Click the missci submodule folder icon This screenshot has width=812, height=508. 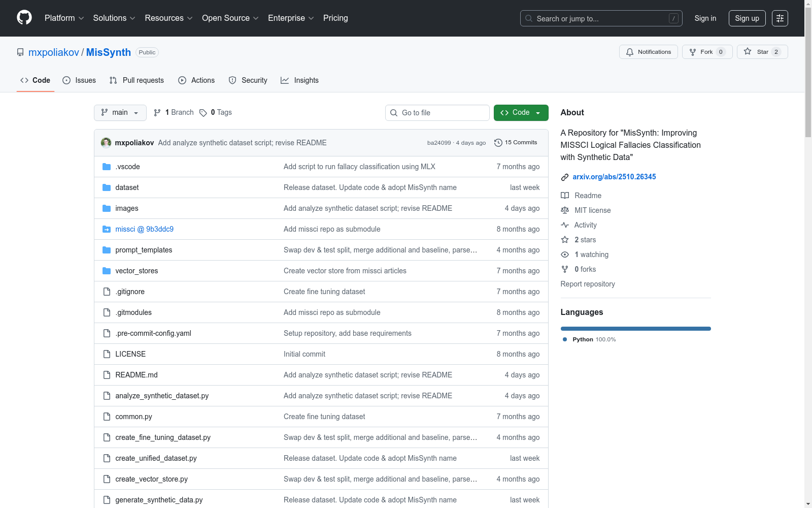click(107, 229)
